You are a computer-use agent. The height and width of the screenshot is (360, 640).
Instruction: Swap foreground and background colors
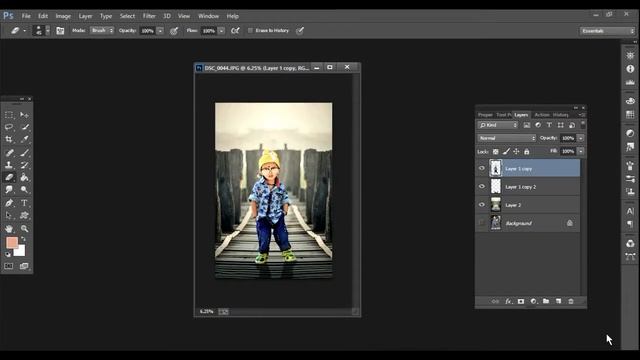pyautogui.click(x=23, y=240)
